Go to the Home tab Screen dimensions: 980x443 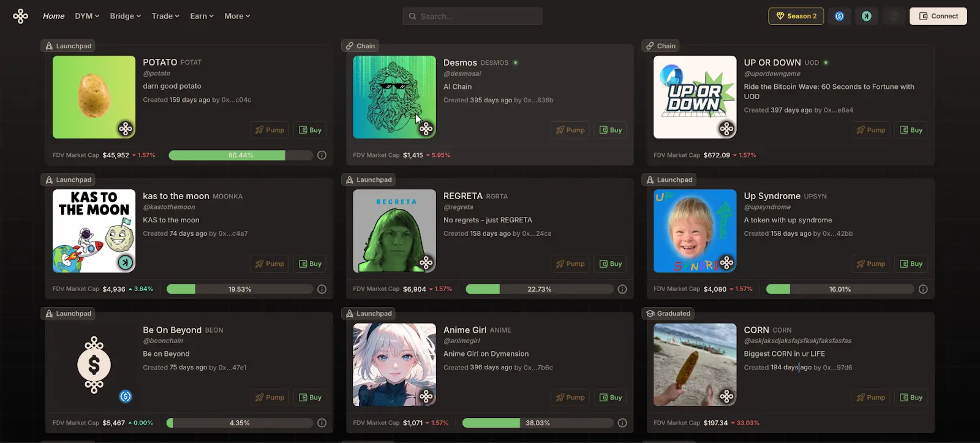[53, 16]
